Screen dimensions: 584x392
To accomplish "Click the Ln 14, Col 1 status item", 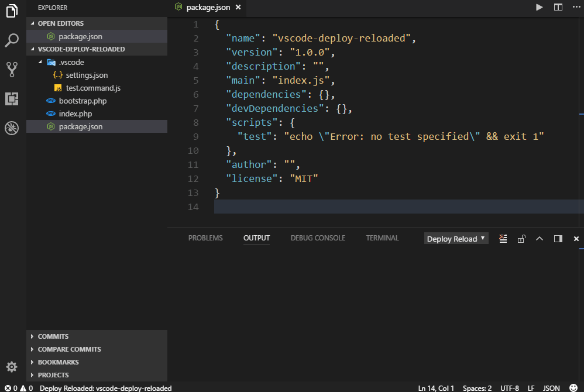I will (x=436, y=388).
